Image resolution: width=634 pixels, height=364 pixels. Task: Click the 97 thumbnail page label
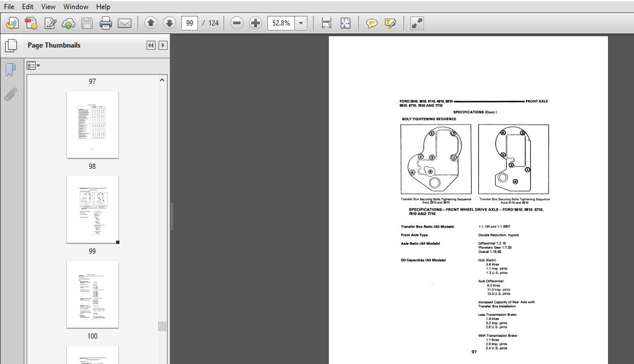coord(92,82)
